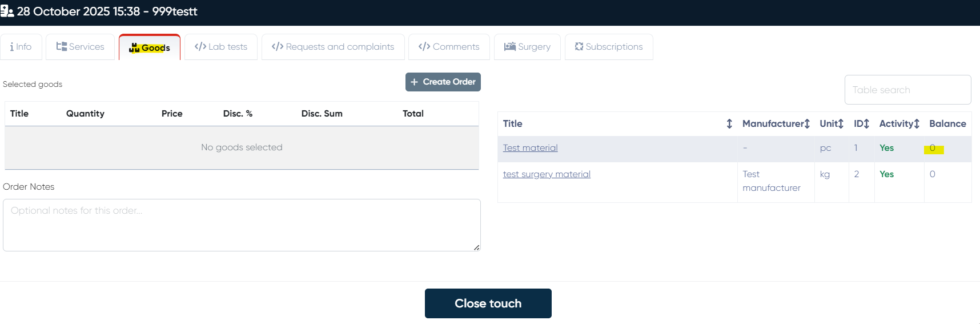Sort goods table by Unit
The height and width of the screenshot is (324, 980).
coord(841,123)
